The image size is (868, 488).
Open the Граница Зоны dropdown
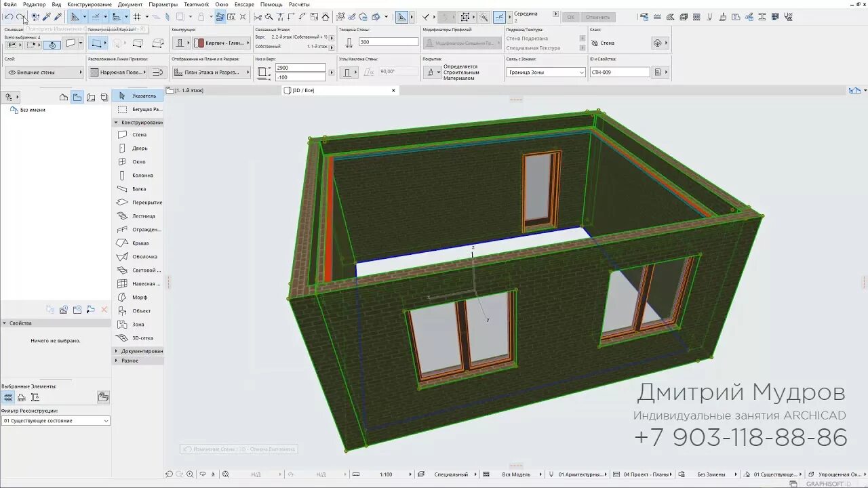(546, 72)
